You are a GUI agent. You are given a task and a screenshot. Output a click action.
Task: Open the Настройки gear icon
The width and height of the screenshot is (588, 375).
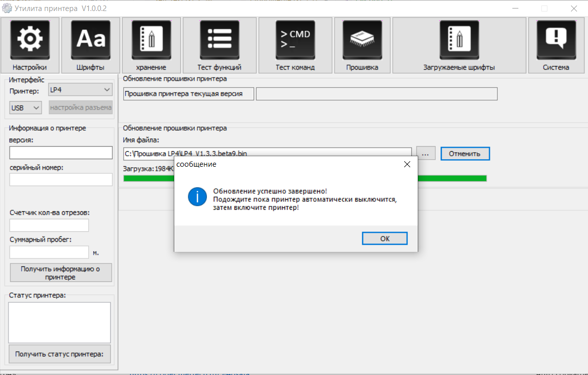(30, 40)
